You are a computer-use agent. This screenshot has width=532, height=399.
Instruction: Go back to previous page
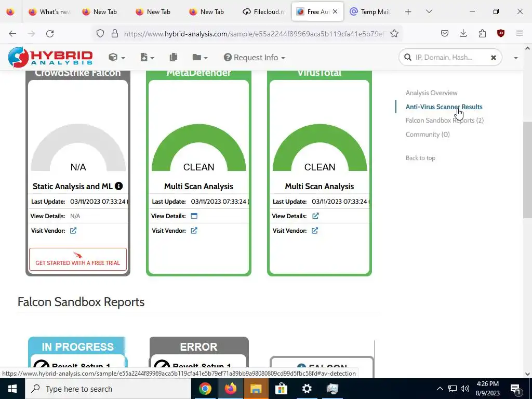12,34
